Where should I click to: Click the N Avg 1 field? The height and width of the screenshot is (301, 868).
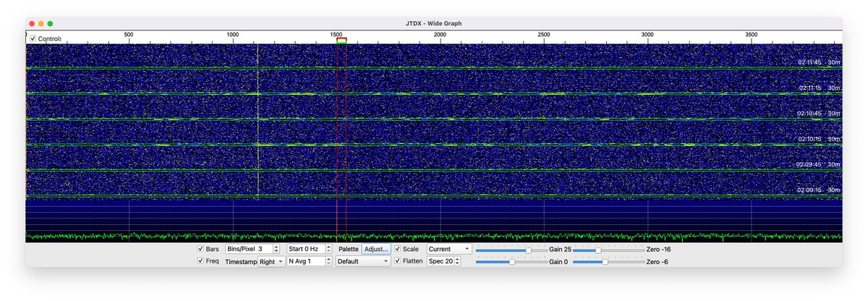click(306, 261)
